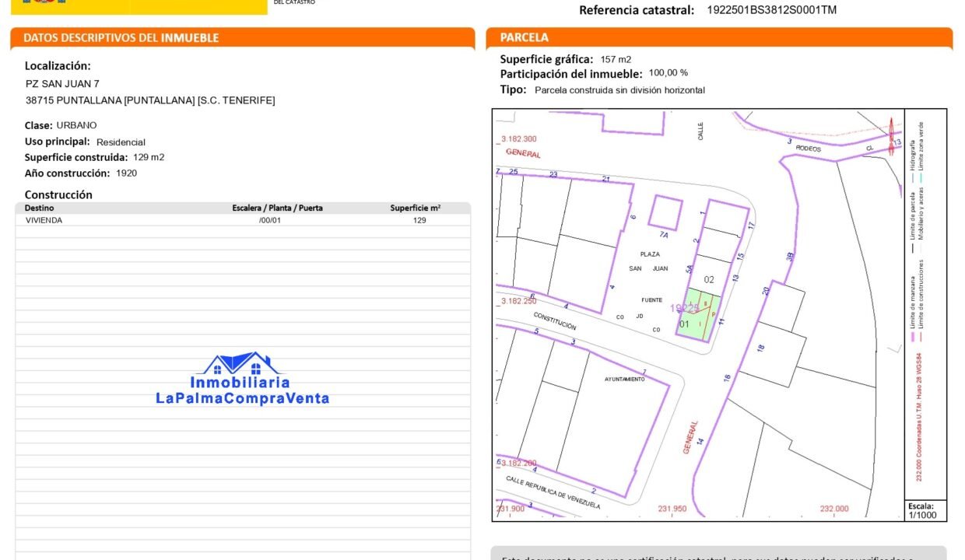Click the 'Participación del inmueble:' label

(x=571, y=74)
